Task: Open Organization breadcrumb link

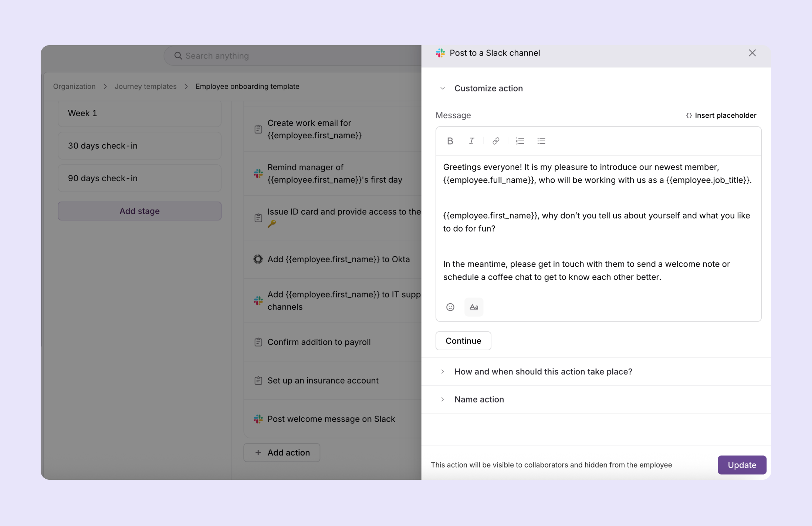Action: click(x=74, y=87)
